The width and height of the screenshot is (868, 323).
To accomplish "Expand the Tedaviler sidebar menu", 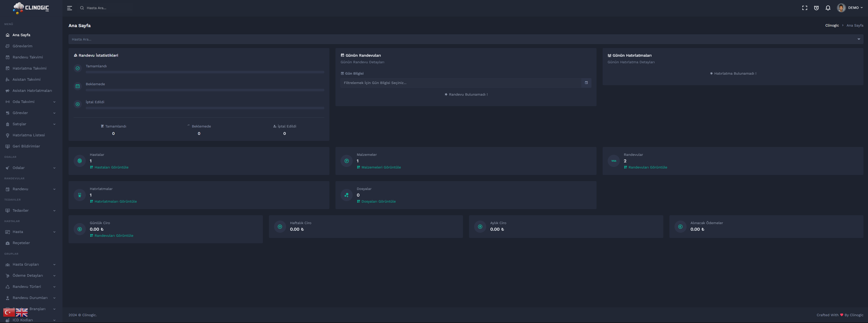I will tap(30, 210).
